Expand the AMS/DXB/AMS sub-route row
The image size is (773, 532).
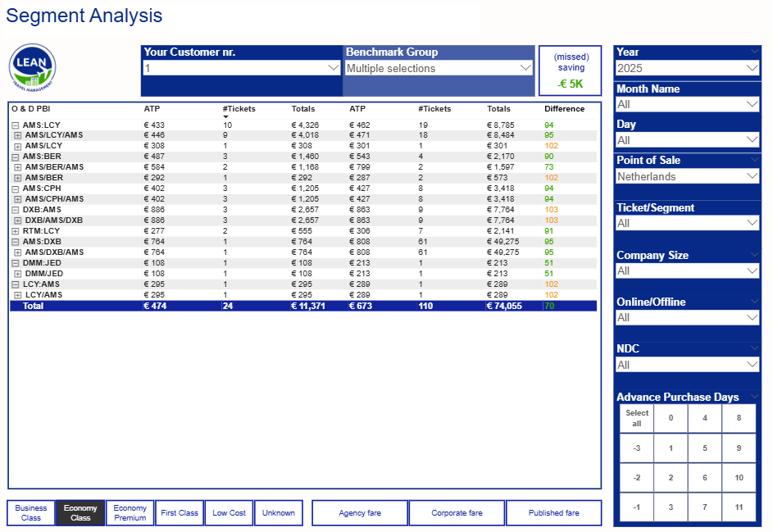click(x=18, y=252)
